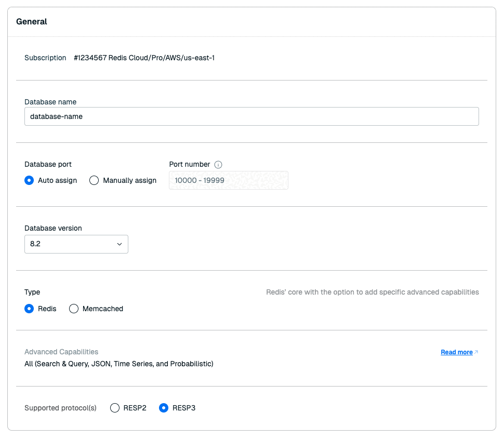504x439 pixels.
Task: Click the subscription value #1234567 Redis Cloud text
Action: [x=144, y=58]
